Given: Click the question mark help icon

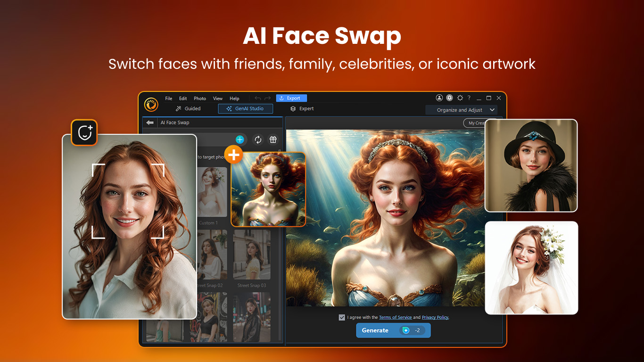Looking at the screenshot, I should (469, 98).
